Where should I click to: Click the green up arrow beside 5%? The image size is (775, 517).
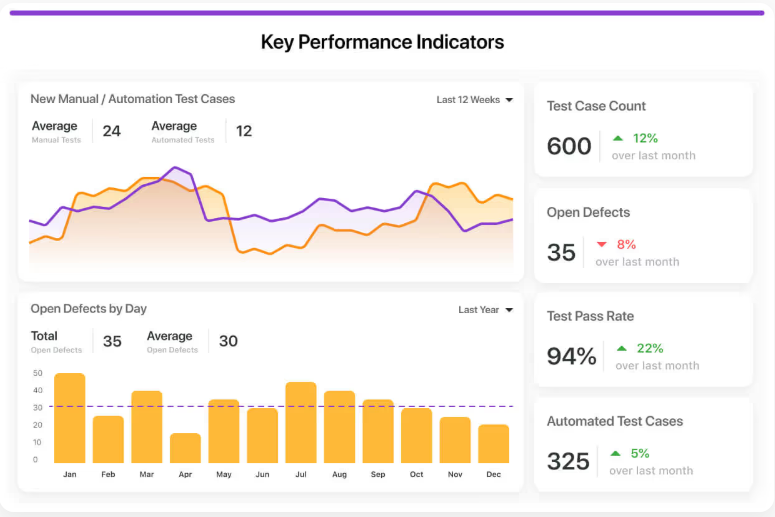tap(616, 453)
